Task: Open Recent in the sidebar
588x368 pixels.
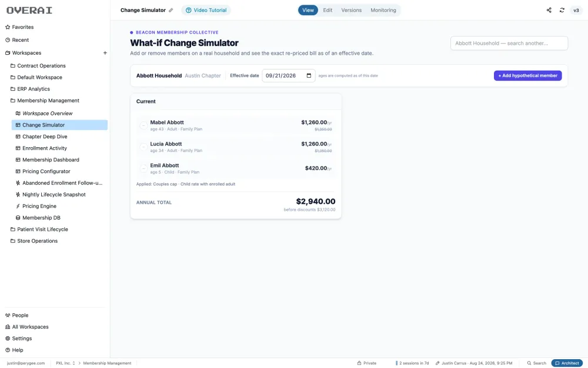Action: click(x=17, y=40)
